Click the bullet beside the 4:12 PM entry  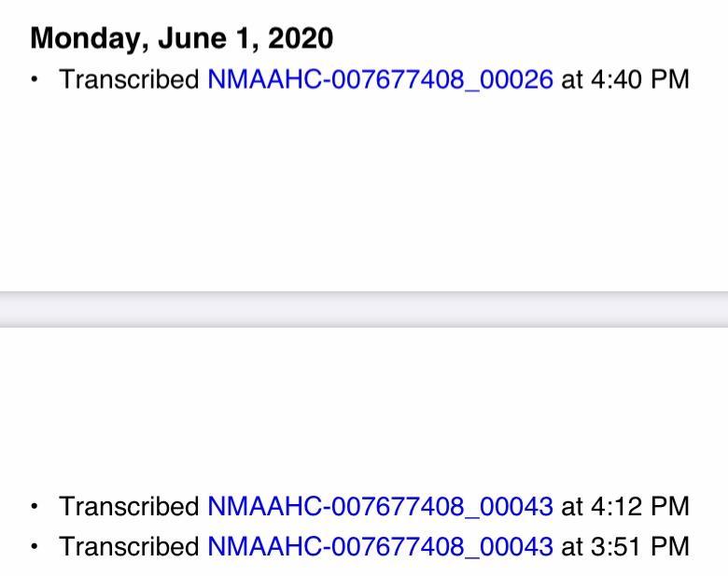35,507
